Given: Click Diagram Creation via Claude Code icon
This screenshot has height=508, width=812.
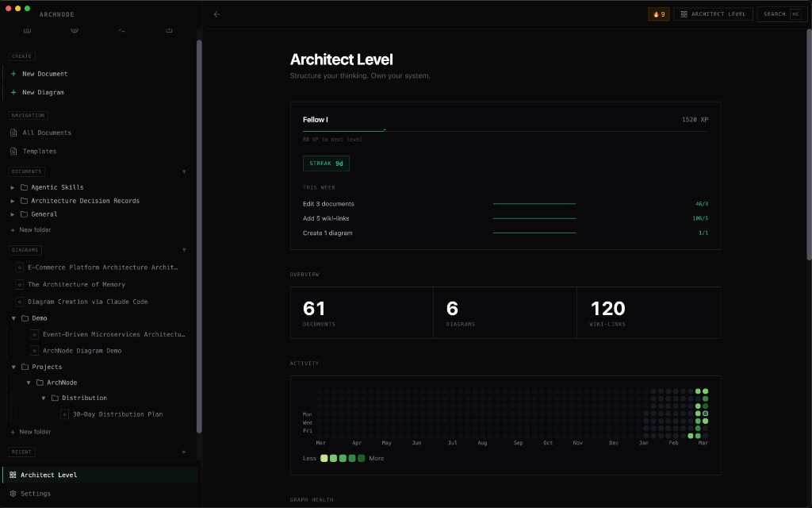Looking at the screenshot, I should point(19,302).
